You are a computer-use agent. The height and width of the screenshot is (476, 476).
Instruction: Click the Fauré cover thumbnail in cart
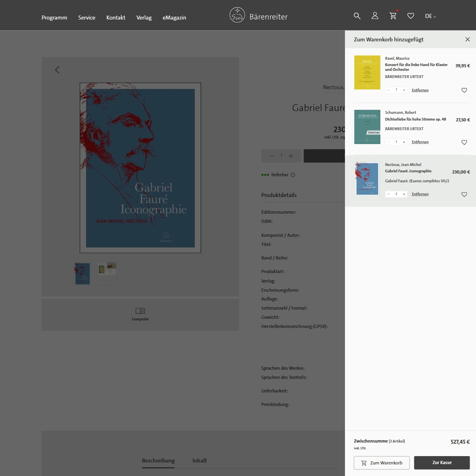[x=367, y=179]
